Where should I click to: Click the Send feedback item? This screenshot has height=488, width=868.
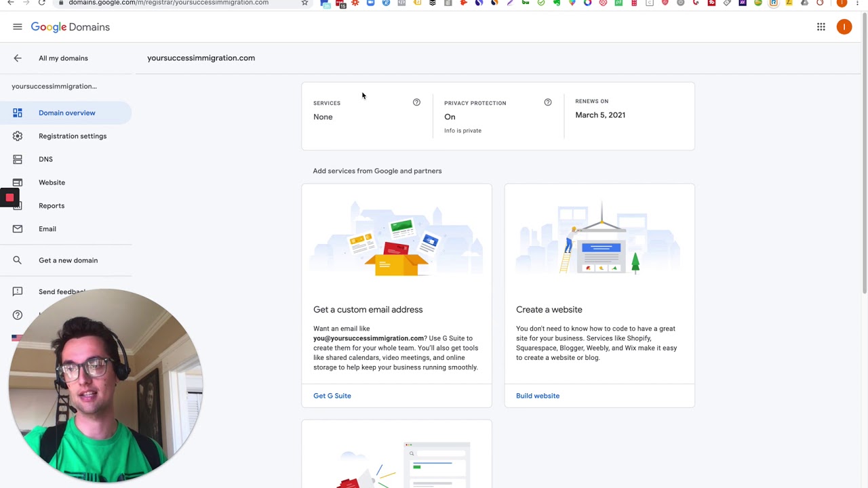pyautogui.click(x=62, y=292)
